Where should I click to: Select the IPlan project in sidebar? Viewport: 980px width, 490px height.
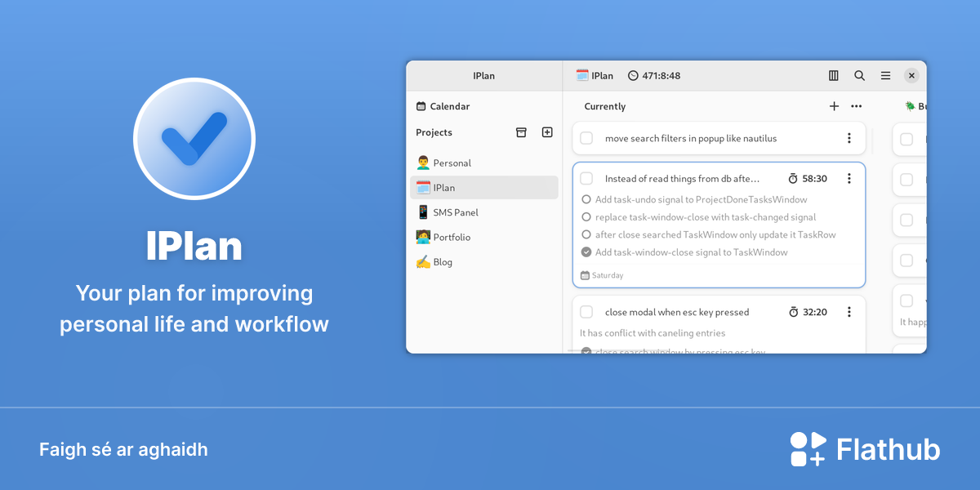tap(484, 187)
